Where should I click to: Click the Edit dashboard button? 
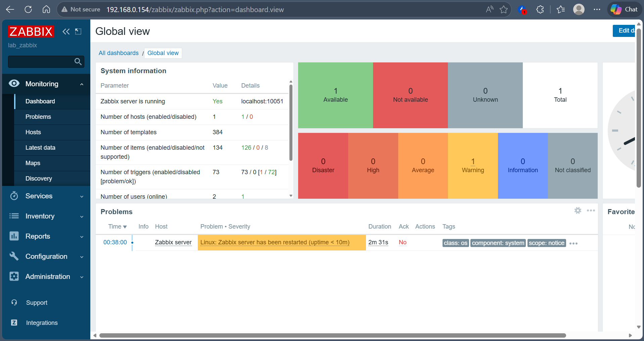(624, 31)
